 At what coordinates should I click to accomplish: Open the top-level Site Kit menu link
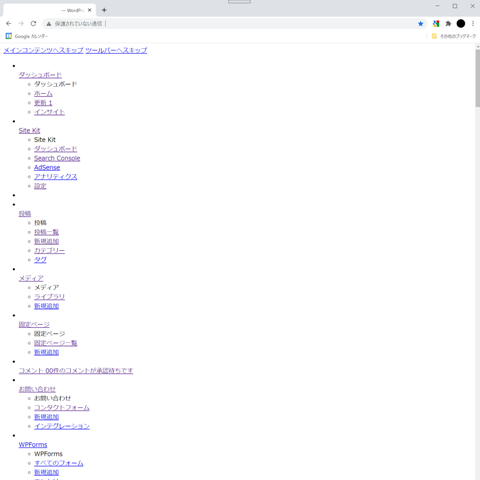coord(29,130)
